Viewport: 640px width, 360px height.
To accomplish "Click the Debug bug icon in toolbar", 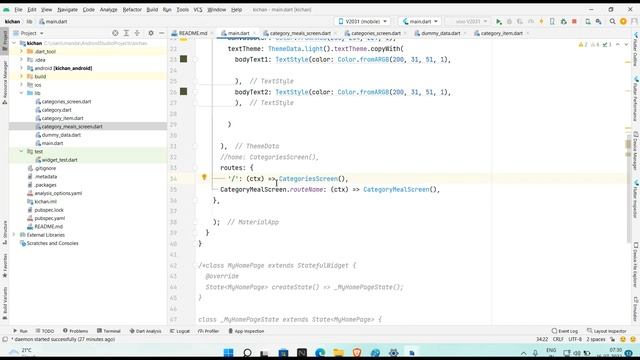I will 509,21.
